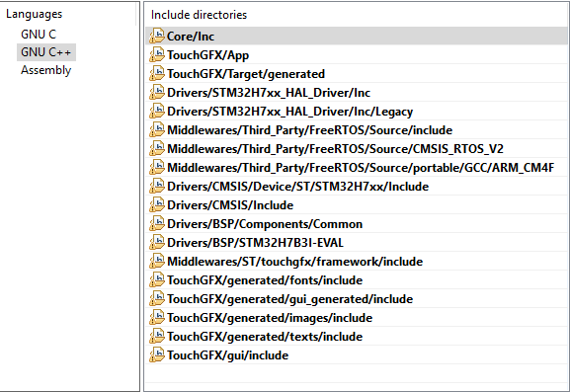Screen dimensions: 570x392
Task: Click the icon beside TouchGFX/generated/gui_generated/include
Action: tap(157, 299)
